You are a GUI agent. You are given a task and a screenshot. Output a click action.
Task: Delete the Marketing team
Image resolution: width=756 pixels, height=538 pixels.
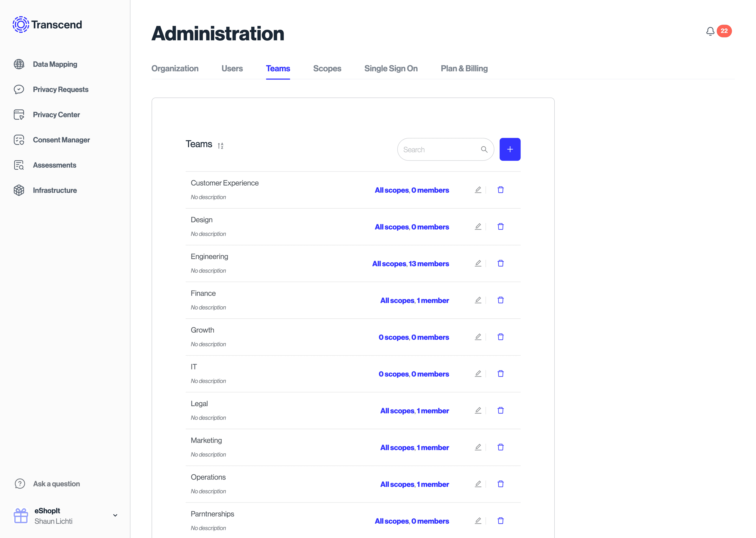point(500,447)
